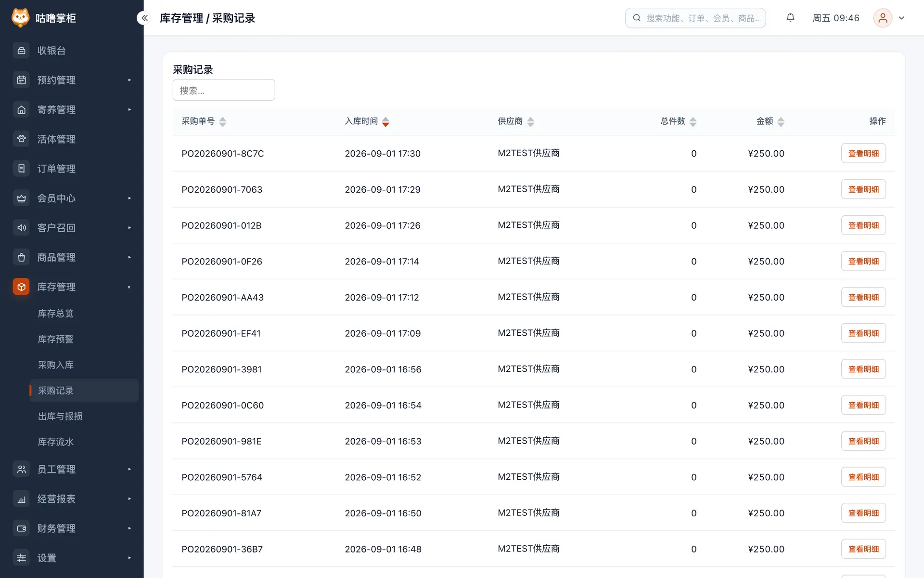Click the 设置 sliders icon
This screenshot has height=578, width=924.
pos(21,558)
